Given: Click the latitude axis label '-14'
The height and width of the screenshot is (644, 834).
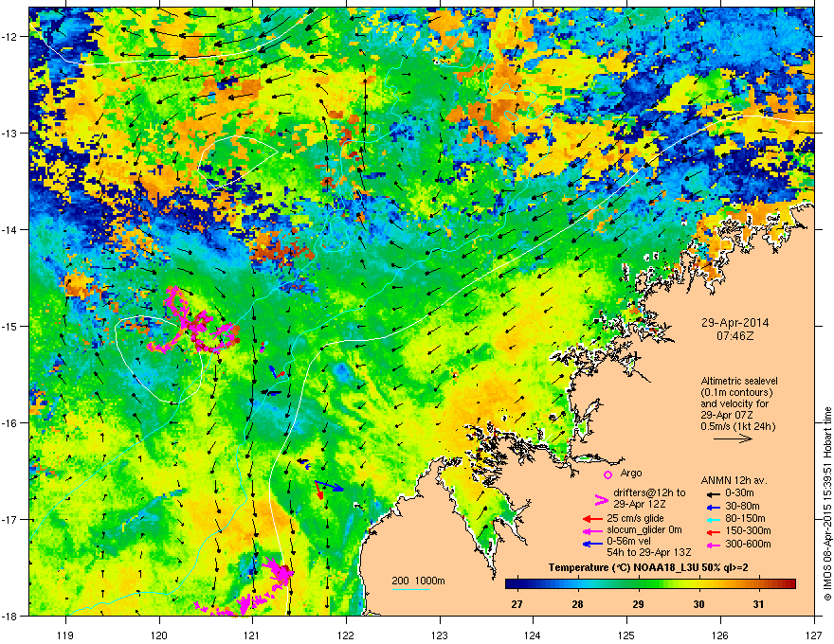Looking at the screenshot, I should [10, 230].
